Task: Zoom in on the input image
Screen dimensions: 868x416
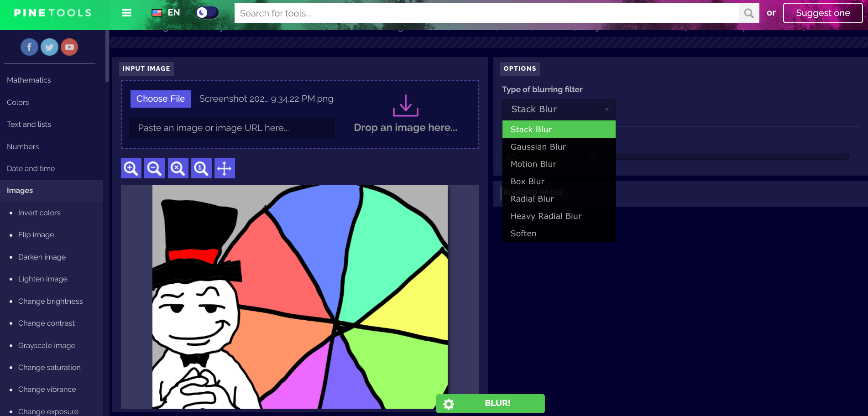Action: [x=131, y=168]
